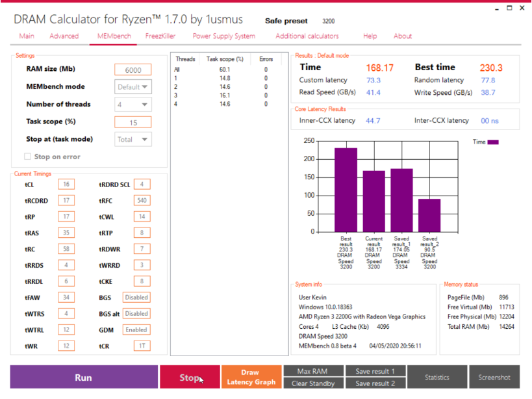Click the tCR 1T field

(x=142, y=346)
